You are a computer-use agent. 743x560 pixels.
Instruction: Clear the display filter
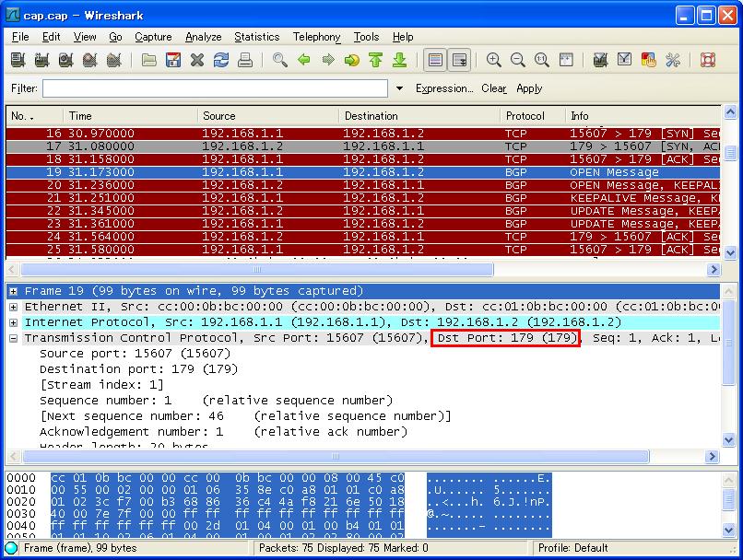pos(494,88)
